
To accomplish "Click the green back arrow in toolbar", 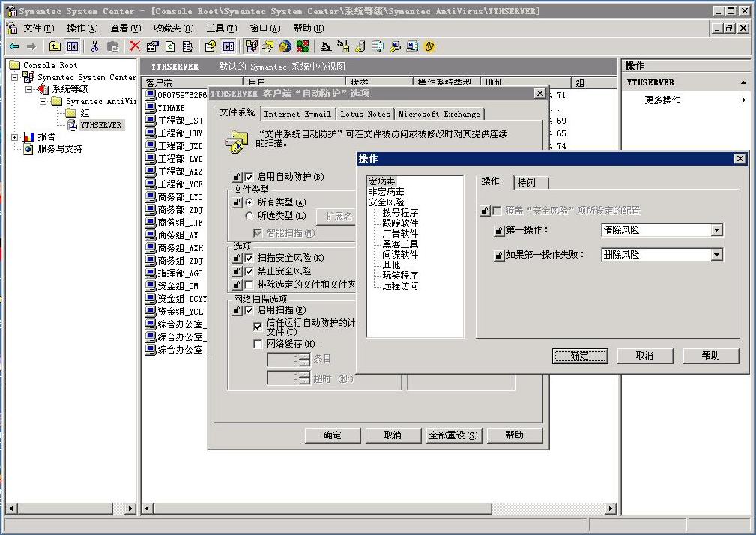I will 14,46.
